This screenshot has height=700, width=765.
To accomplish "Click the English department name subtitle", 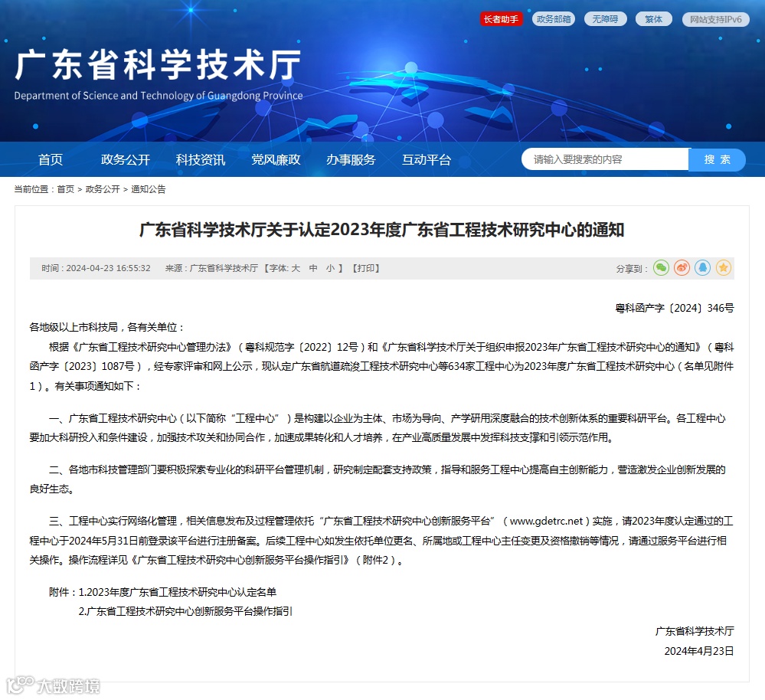I will [159, 96].
